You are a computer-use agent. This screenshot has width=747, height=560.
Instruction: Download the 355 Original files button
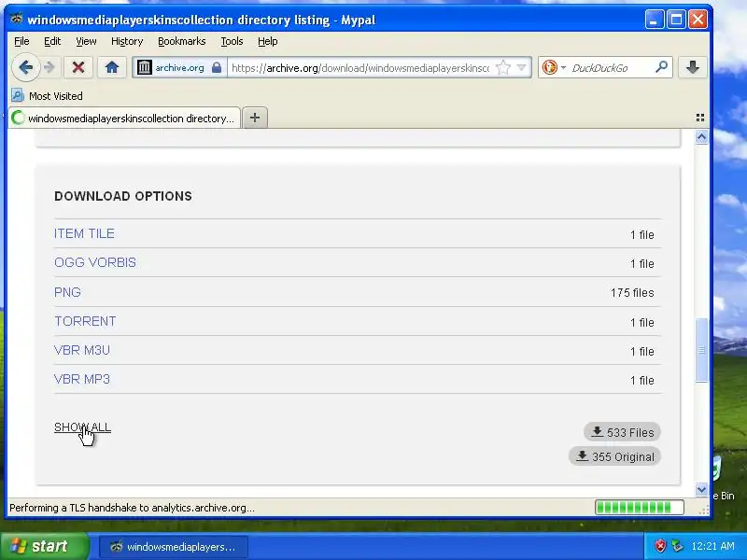click(614, 456)
